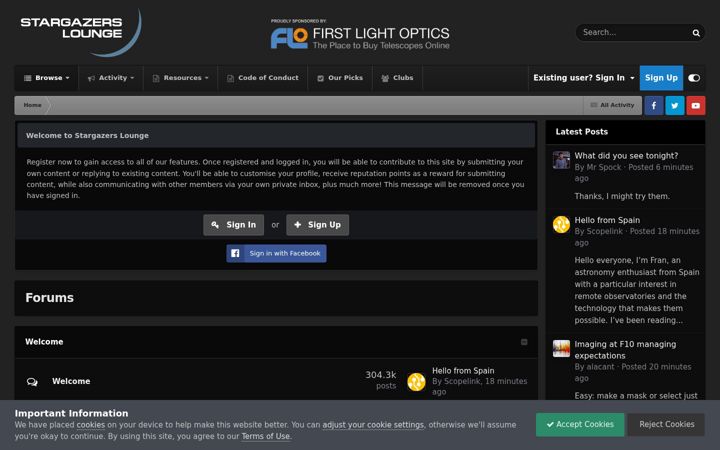
Task: Sign in with Facebook button
Action: [x=276, y=253]
